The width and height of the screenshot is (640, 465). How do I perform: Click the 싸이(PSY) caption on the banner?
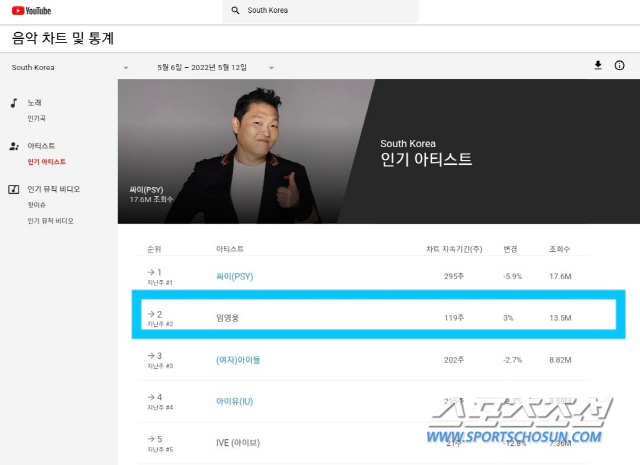click(x=146, y=190)
